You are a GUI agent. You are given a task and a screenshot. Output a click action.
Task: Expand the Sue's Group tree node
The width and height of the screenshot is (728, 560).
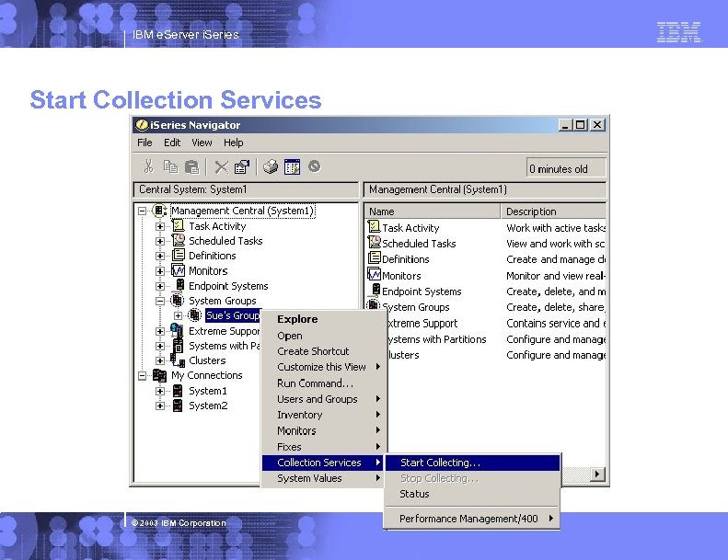pyautogui.click(x=178, y=316)
